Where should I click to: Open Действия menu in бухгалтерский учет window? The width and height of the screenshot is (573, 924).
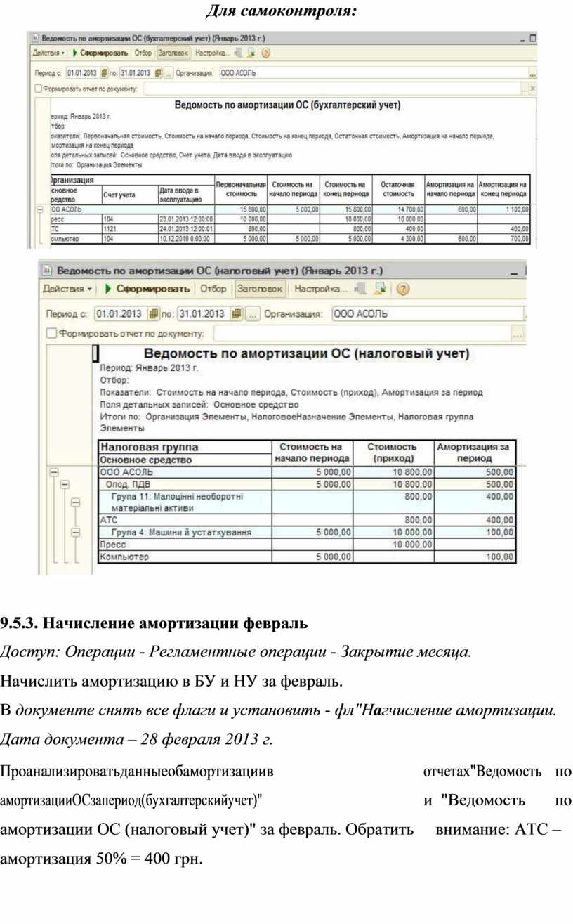coord(49,53)
